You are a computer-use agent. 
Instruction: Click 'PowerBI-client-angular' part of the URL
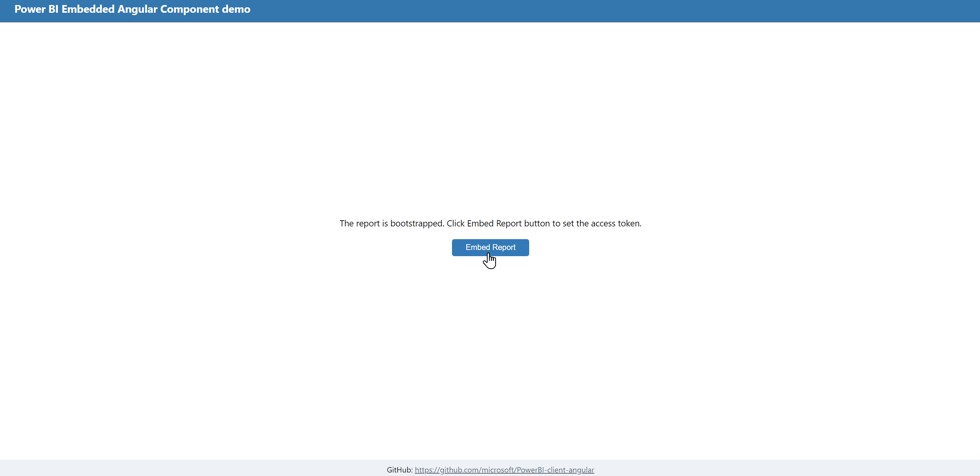555,470
